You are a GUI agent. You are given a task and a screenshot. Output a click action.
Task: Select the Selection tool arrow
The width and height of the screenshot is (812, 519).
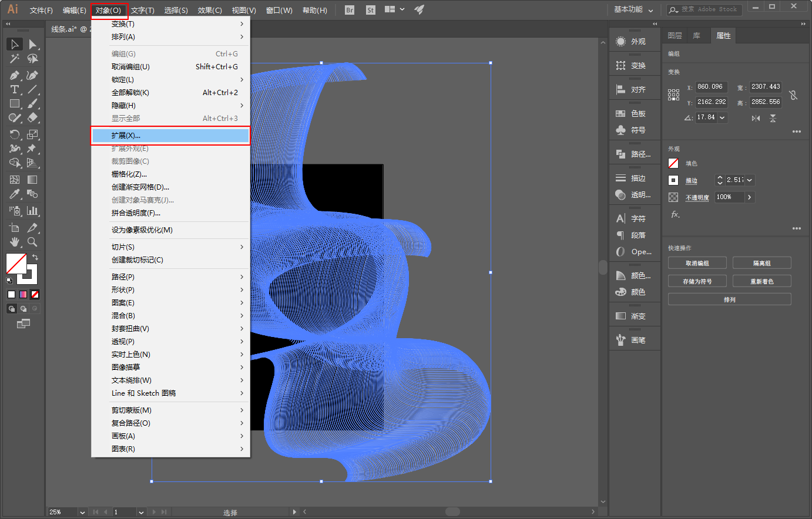pos(15,44)
